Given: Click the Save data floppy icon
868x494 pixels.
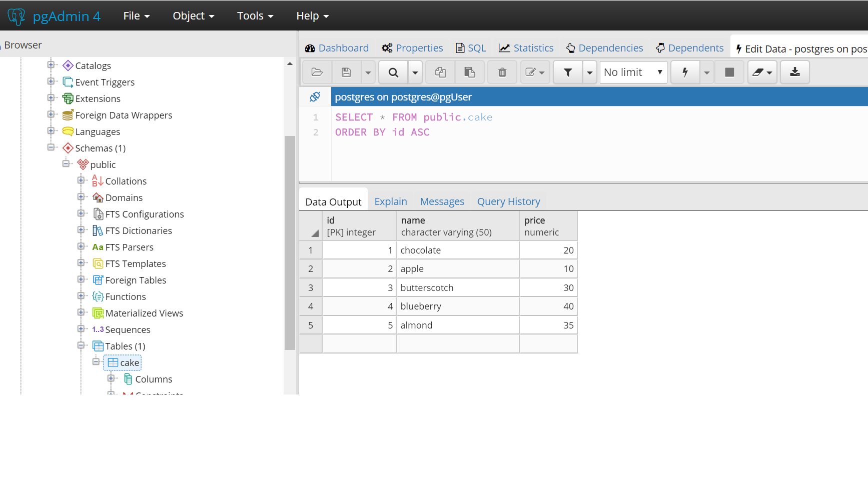Looking at the screenshot, I should tap(346, 72).
